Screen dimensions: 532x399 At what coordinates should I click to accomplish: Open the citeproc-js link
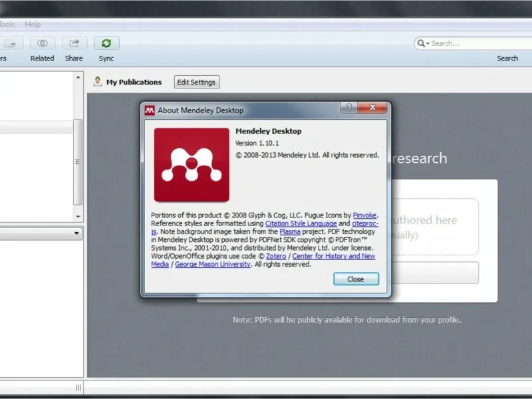(365, 223)
